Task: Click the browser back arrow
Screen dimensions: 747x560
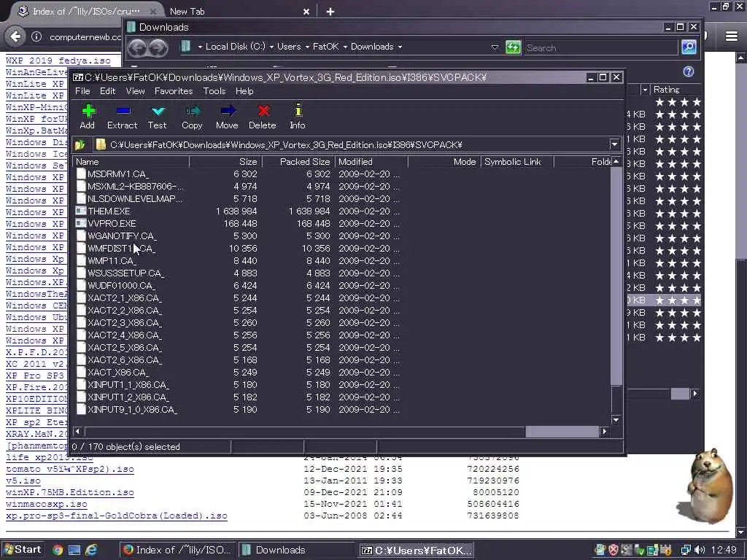Action: click(x=15, y=36)
